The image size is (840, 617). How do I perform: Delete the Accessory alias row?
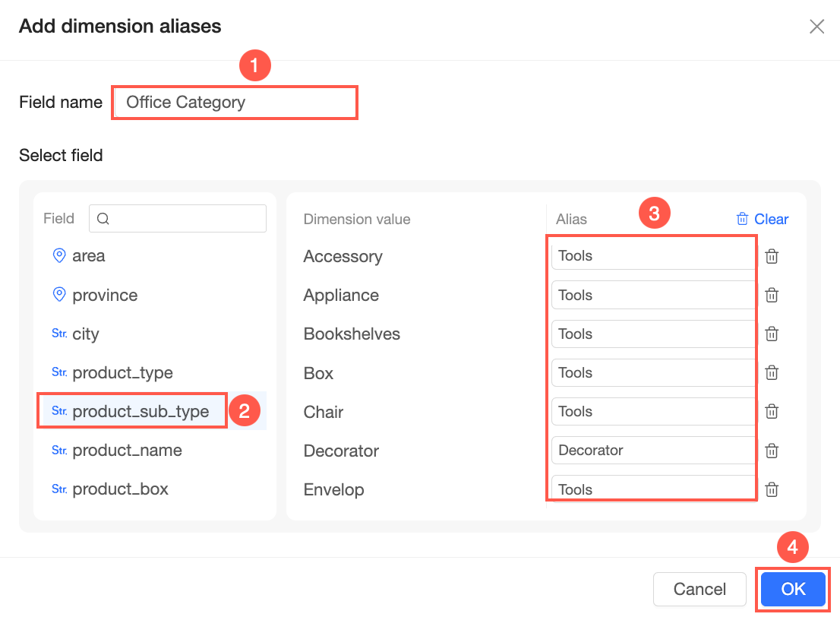772,257
